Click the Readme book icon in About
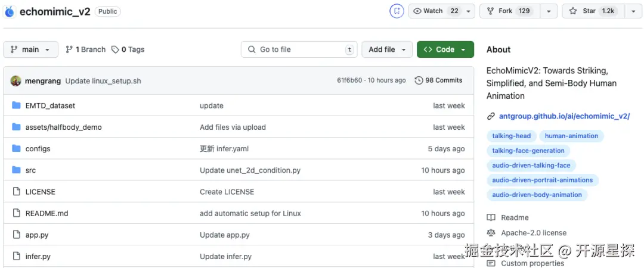Image resolution: width=644 pixels, height=268 pixels. (491, 217)
